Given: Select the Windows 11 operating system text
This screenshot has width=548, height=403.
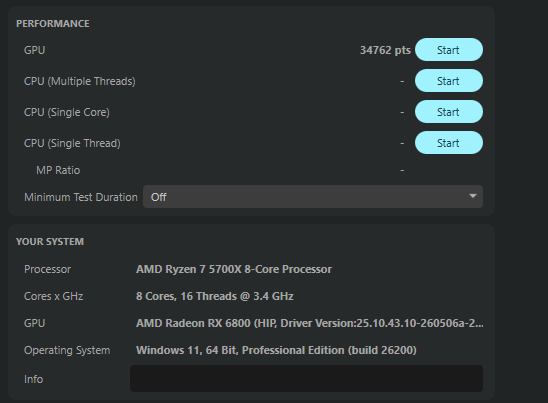Looking at the screenshot, I should click(x=276, y=350).
